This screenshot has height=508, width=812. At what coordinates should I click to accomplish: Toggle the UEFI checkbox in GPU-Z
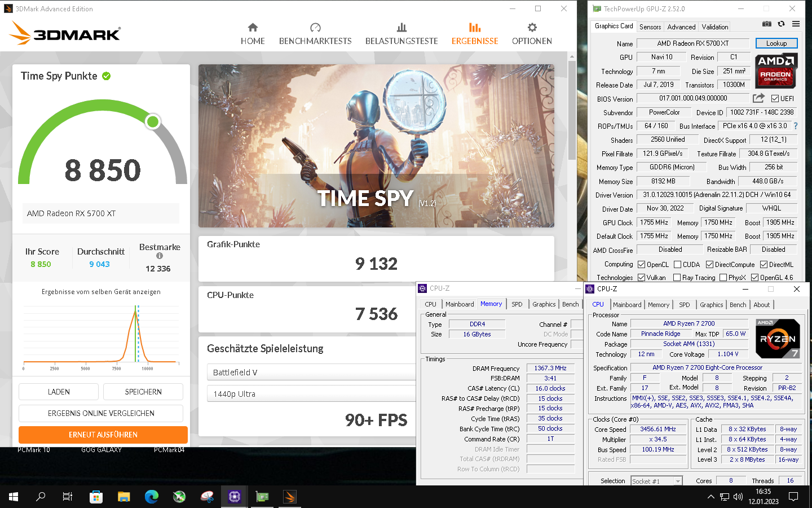775,98
